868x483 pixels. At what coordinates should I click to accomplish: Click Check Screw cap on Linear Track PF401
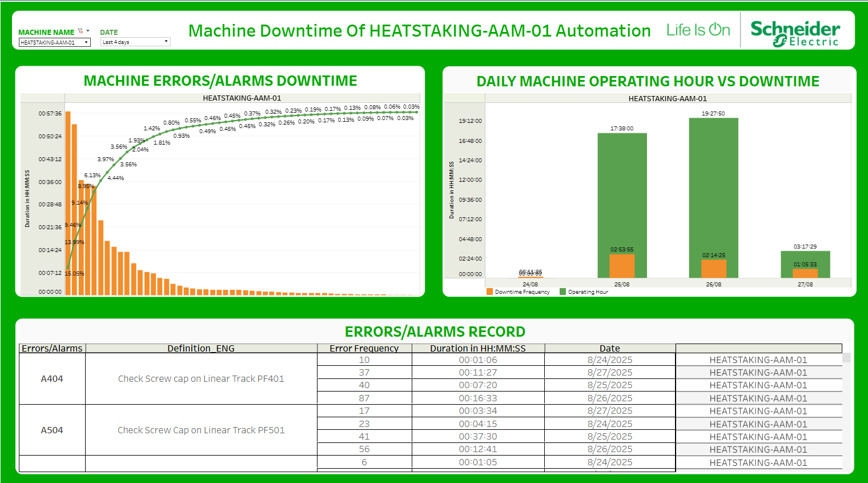(x=201, y=378)
